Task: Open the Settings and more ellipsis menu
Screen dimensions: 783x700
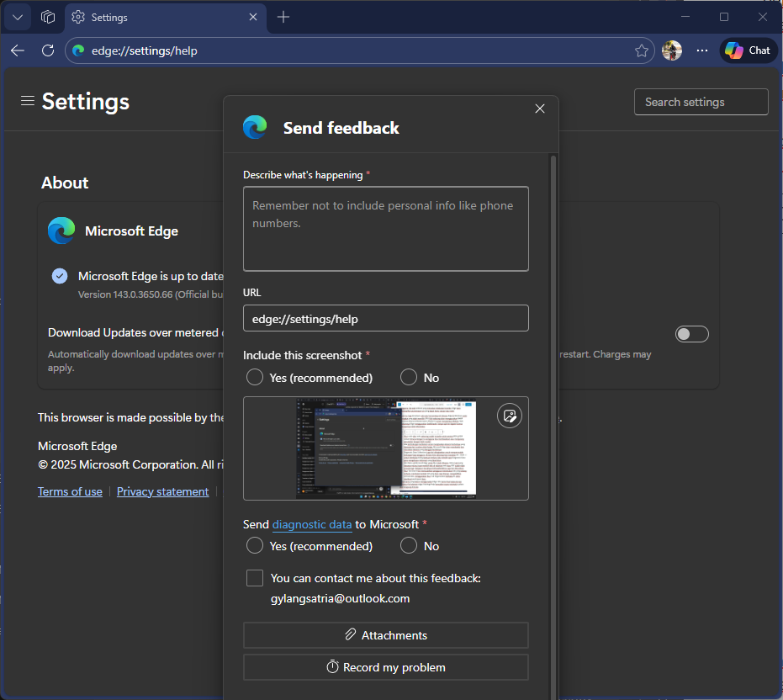Action: coord(702,50)
